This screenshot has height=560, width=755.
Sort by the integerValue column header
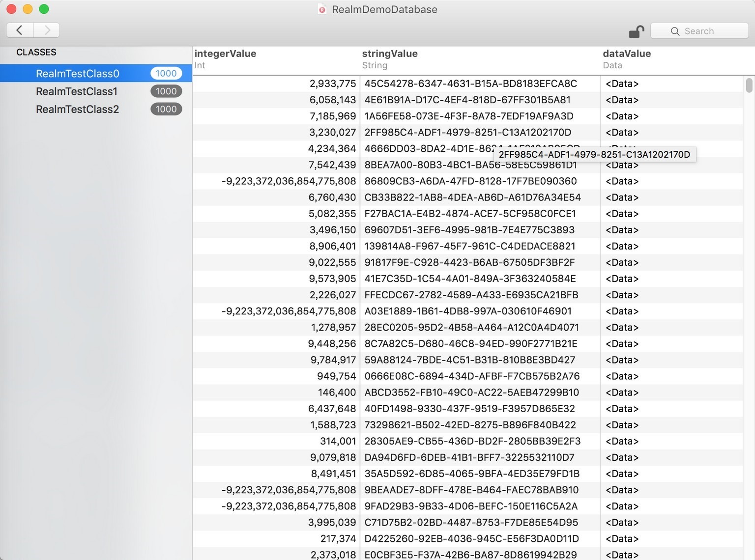(x=276, y=59)
